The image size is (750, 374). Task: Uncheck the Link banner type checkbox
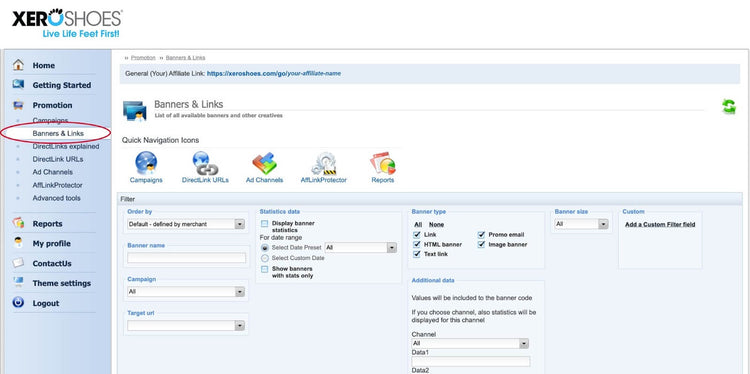click(417, 235)
